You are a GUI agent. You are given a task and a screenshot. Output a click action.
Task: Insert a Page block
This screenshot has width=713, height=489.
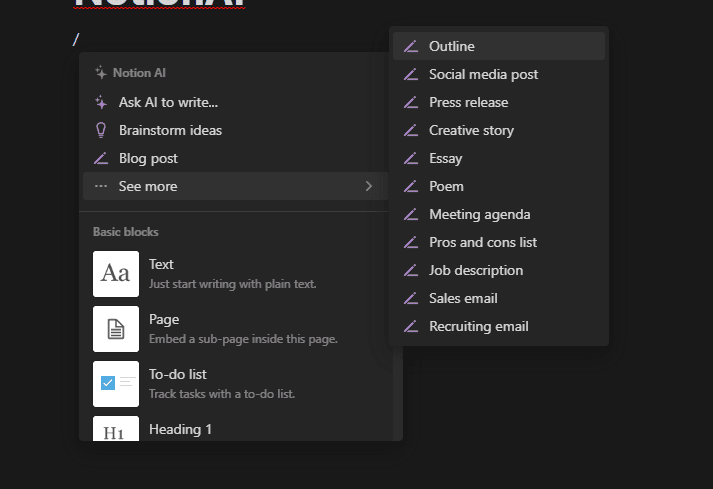click(x=236, y=329)
